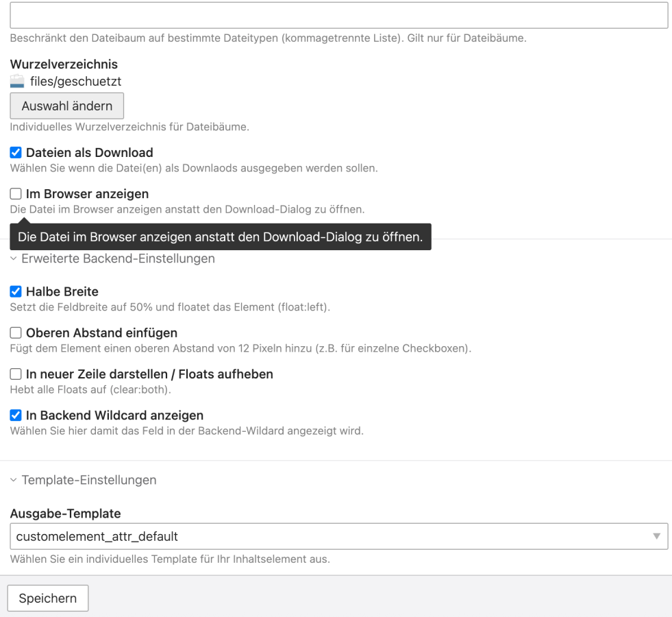The height and width of the screenshot is (617, 672).
Task: Enable the Im Browser anzeigen checkbox
Action: click(16, 194)
